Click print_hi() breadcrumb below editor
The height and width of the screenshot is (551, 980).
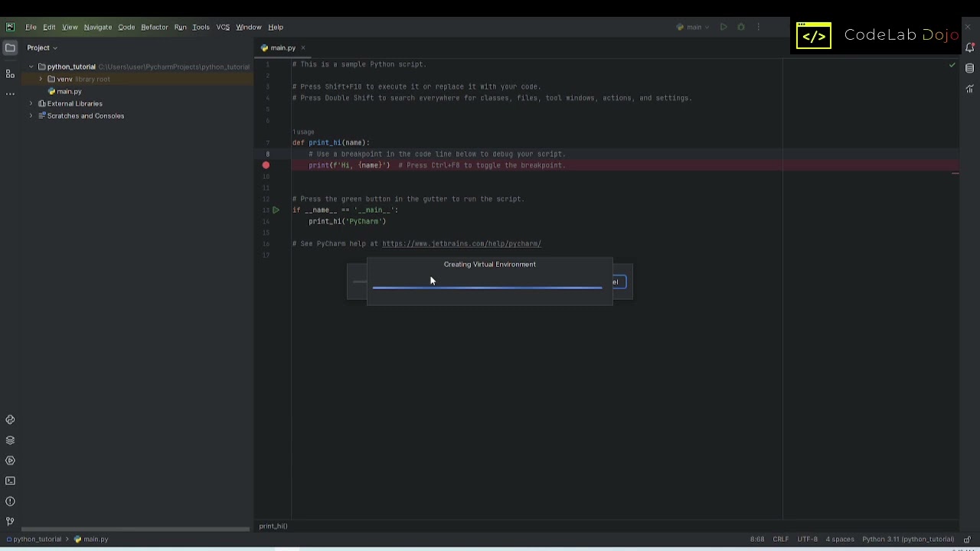pyautogui.click(x=273, y=526)
